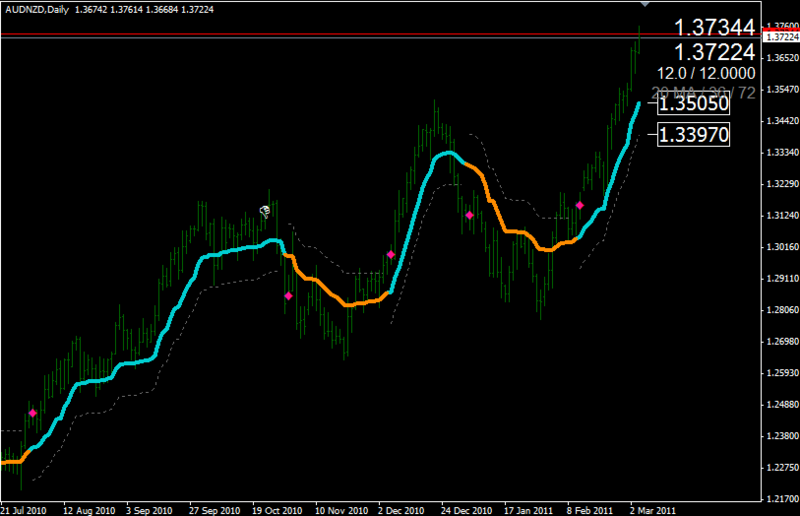Image resolution: width=800 pixels, height=516 pixels.
Task: Click the 1.33340 price scale value
Action: pos(783,153)
